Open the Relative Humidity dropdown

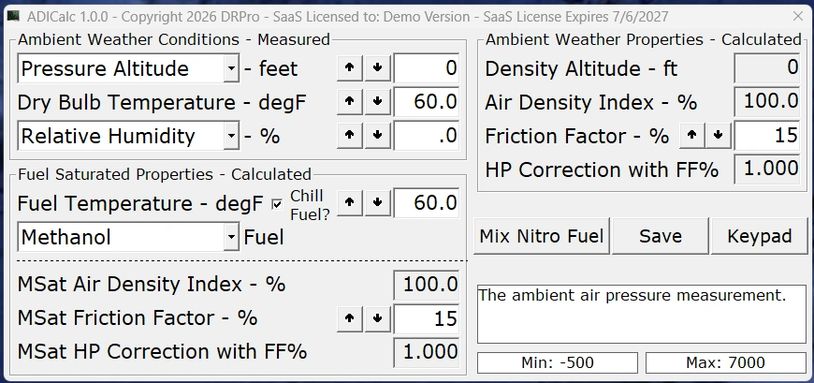231,136
